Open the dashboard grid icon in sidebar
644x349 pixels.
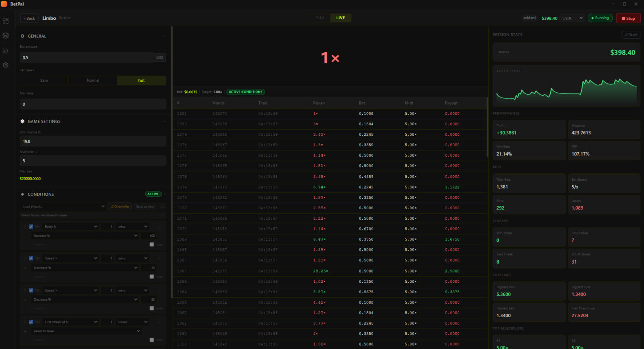point(6,21)
